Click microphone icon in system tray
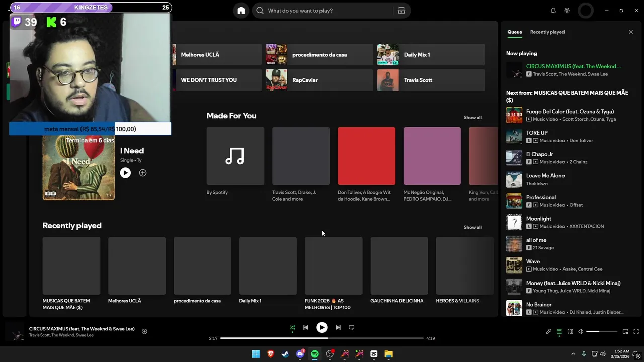The height and width of the screenshot is (362, 644). (x=584, y=354)
